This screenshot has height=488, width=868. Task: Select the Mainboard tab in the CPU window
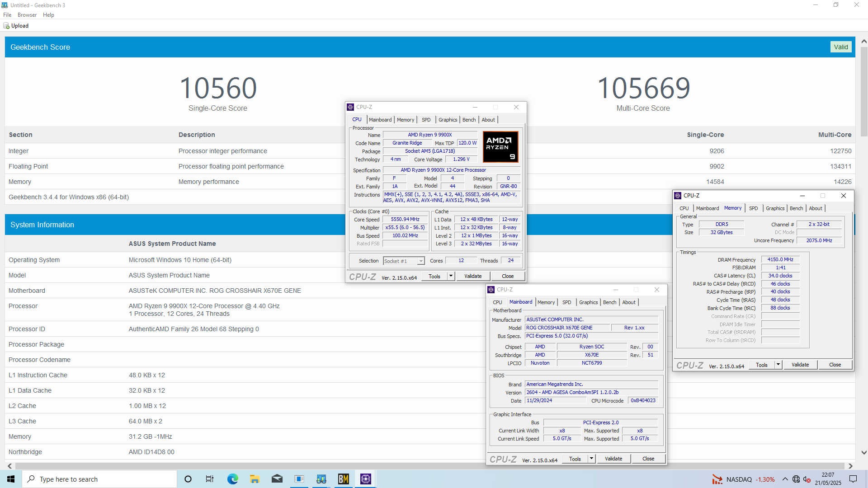pos(380,120)
